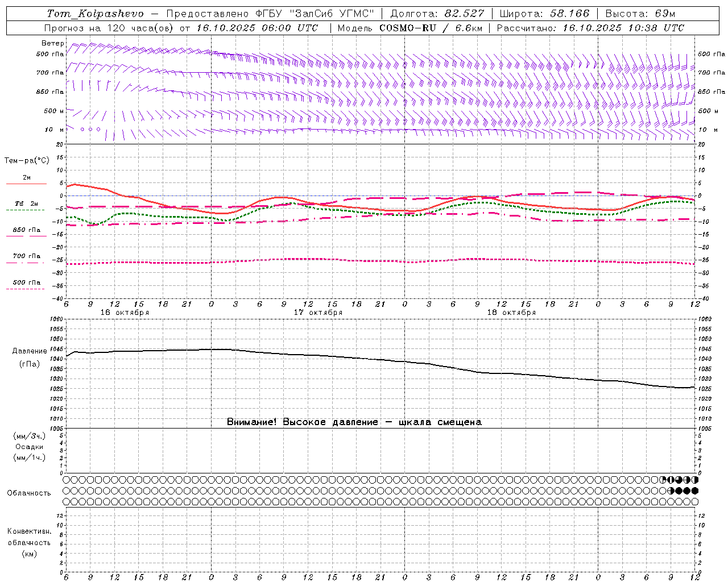Click the date label 18 октября
This screenshot has height=582, width=728.
click(511, 313)
